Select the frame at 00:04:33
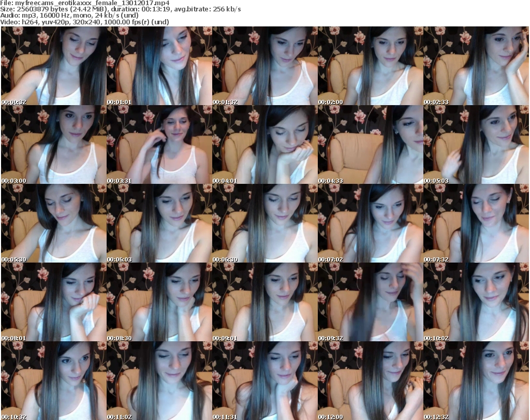This screenshot has height=420, width=530. coord(371,144)
